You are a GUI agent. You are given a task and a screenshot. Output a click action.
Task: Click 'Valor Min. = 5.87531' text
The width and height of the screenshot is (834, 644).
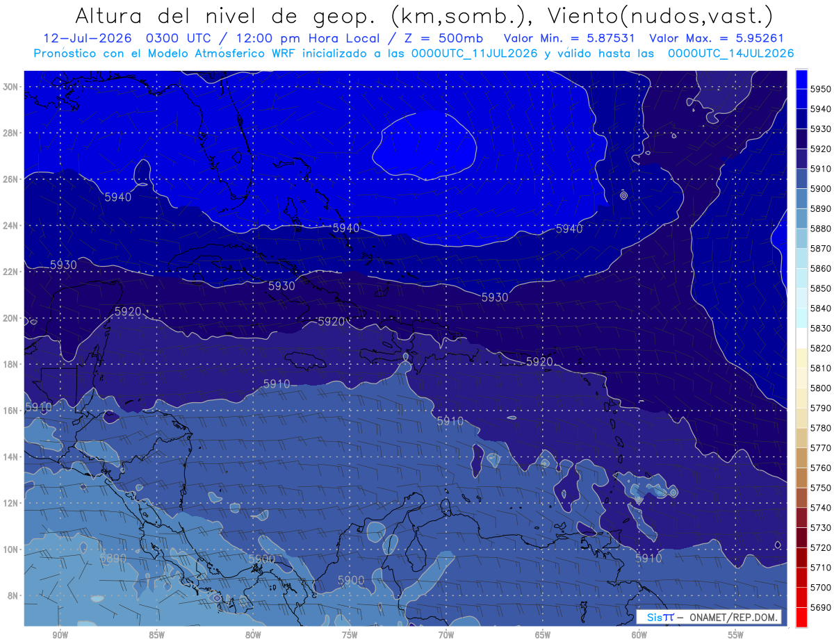point(570,39)
